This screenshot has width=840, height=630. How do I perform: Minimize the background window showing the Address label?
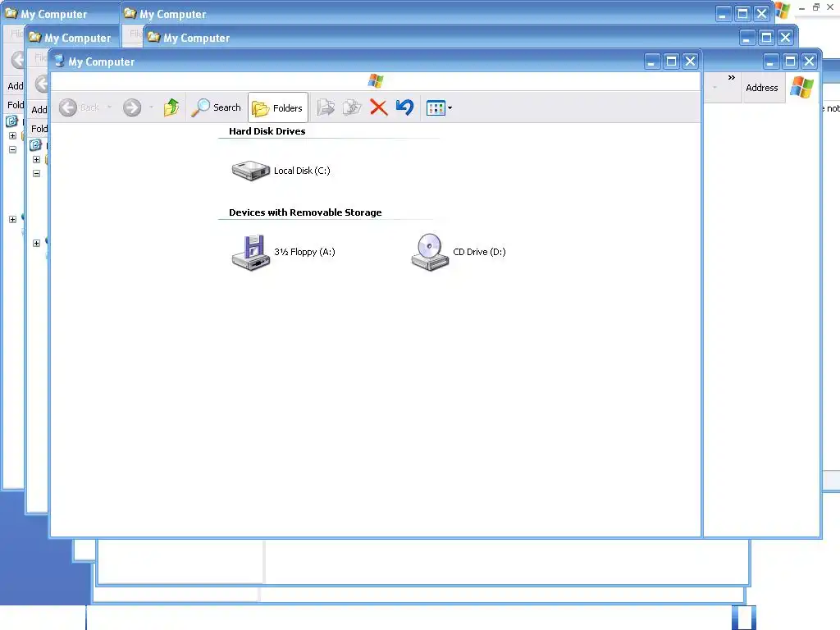tap(770, 62)
